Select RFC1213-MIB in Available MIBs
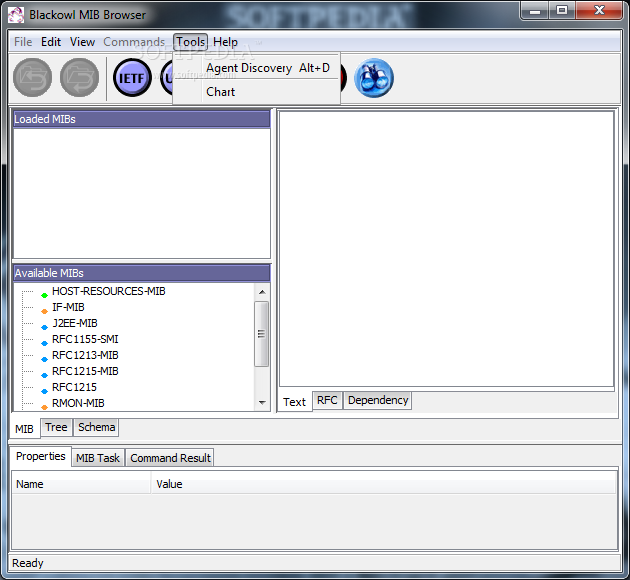The width and height of the screenshot is (630, 580). coord(85,355)
